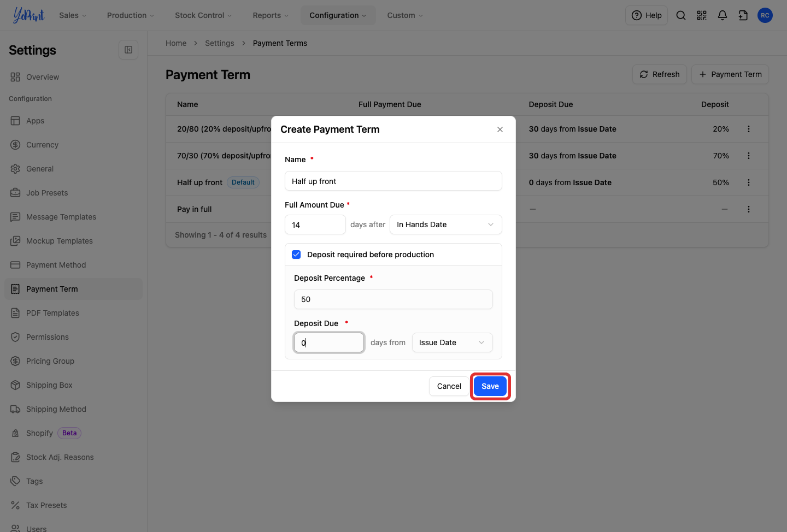
Task: Open Message Templates settings
Action: tap(73, 217)
